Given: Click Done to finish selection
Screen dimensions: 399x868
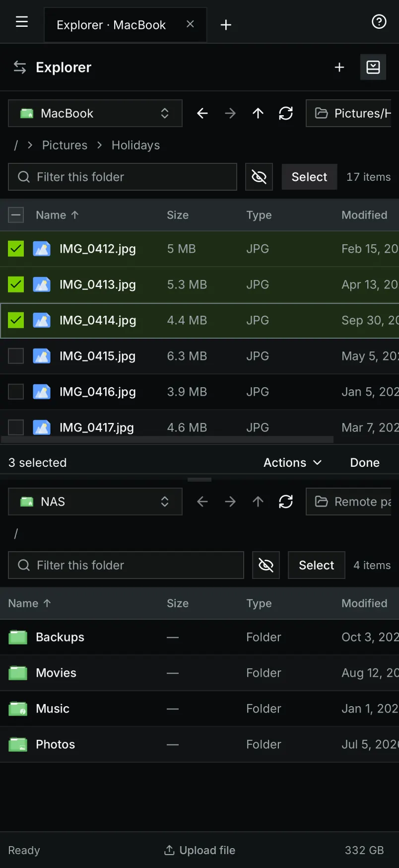Looking at the screenshot, I should click(x=365, y=462).
